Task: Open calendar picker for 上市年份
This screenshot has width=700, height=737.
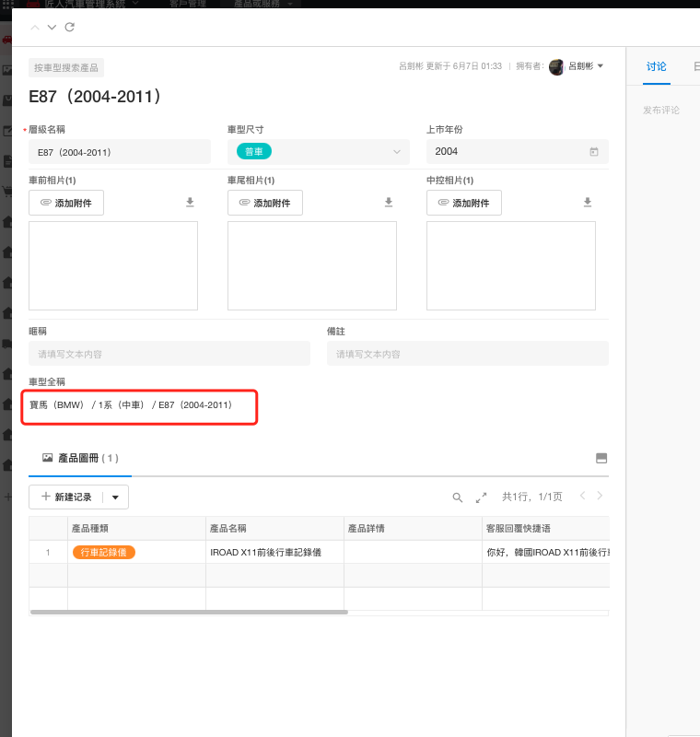Action: [x=594, y=152]
